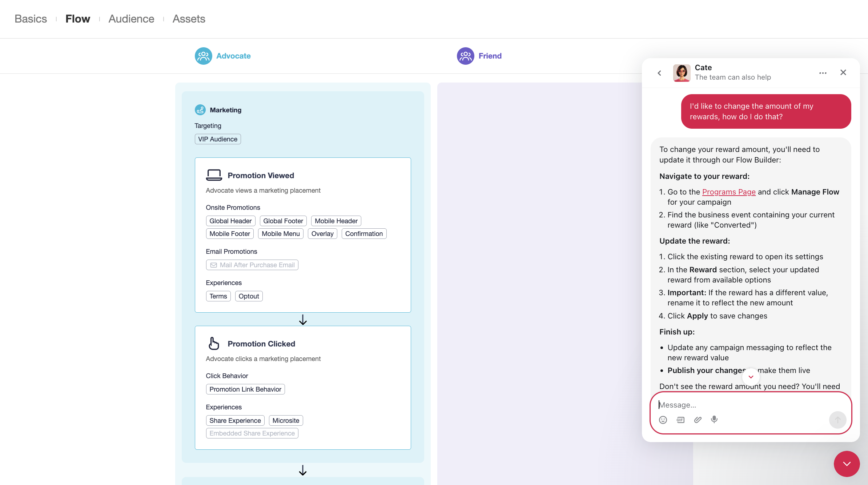The width and height of the screenshot is (868, 485).
Task: Start voice recording with microphone icon
Action: pos(714,420)
